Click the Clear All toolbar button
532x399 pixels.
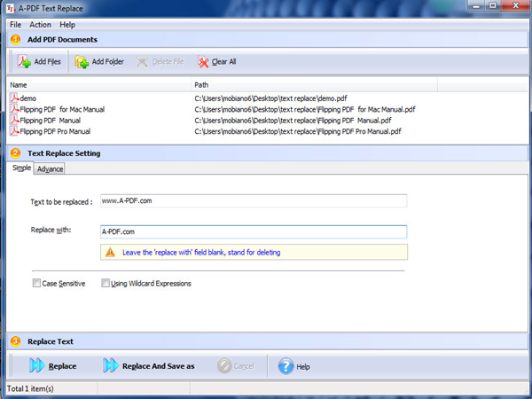point(216,61)
